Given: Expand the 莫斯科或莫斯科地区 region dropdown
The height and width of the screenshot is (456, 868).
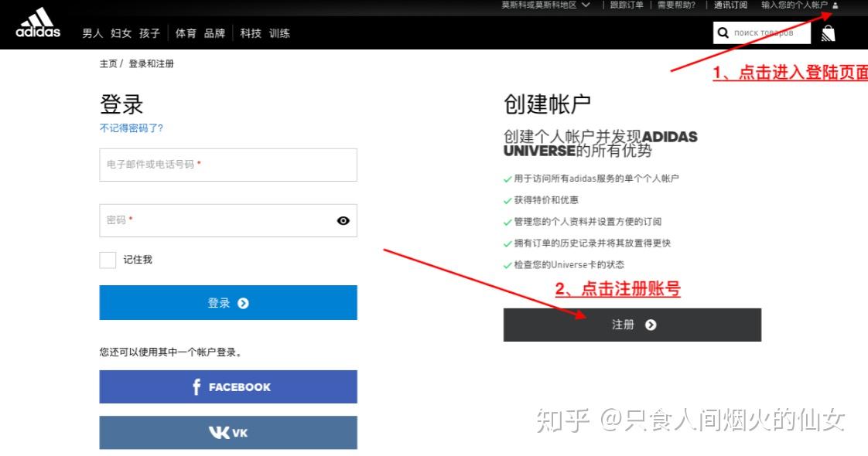Looking at the screenshot, I should (x=545, y=5).
